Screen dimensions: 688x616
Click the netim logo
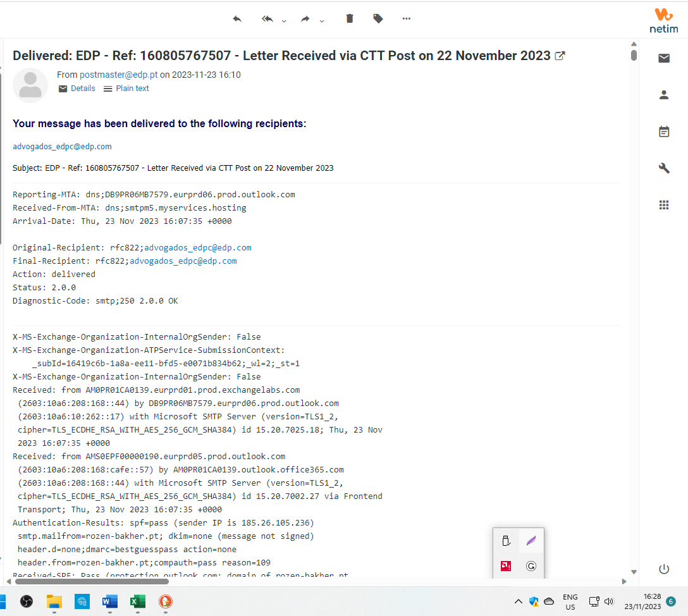[x=664, y=21]
